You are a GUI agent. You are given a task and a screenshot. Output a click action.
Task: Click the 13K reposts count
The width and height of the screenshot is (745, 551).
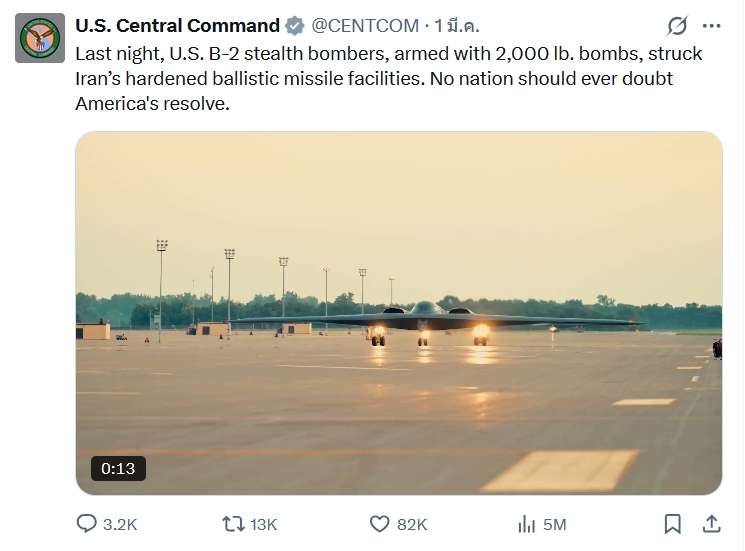click(263, 524)
